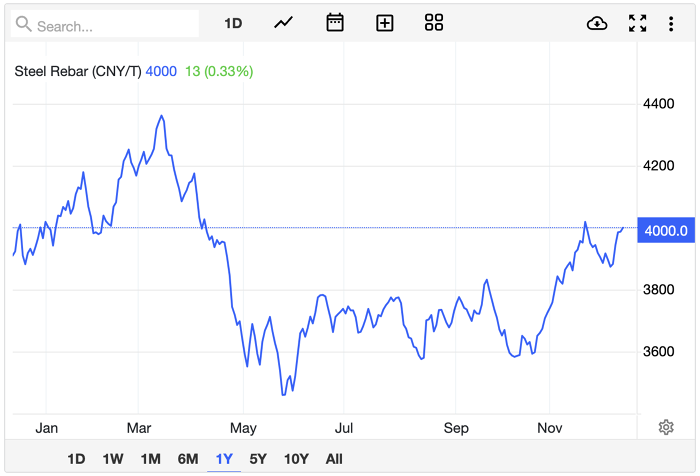Select the 1M time range

150,459
